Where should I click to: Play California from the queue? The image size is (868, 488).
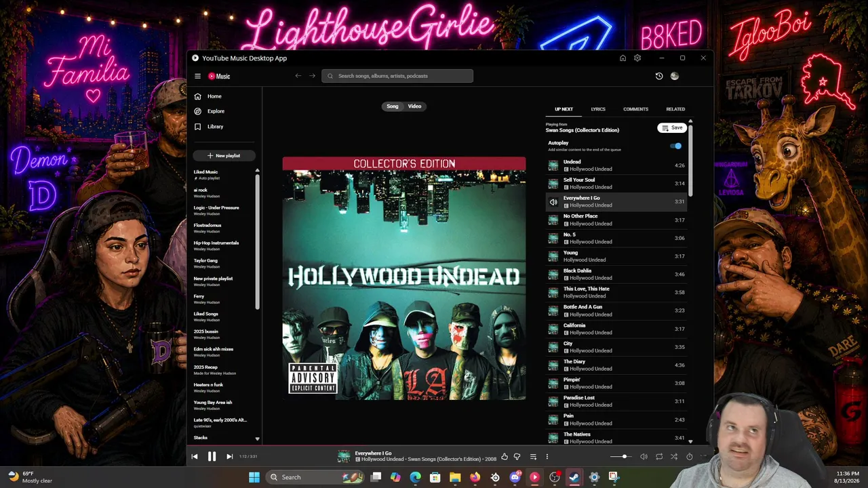click(x=616, y=329)
